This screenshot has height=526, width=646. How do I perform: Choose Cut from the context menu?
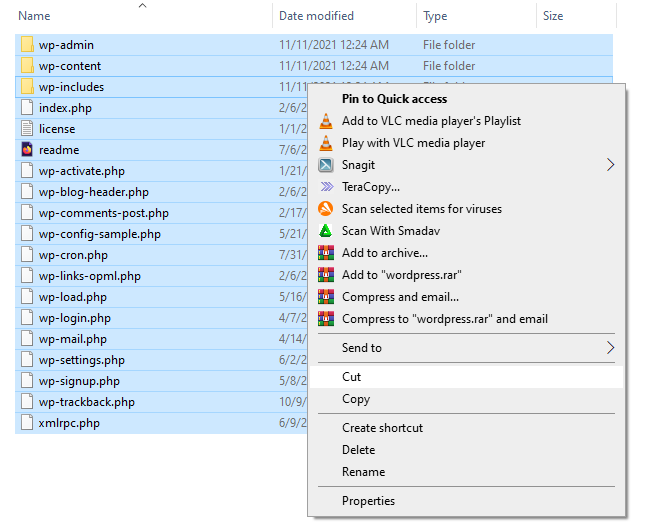351,377
